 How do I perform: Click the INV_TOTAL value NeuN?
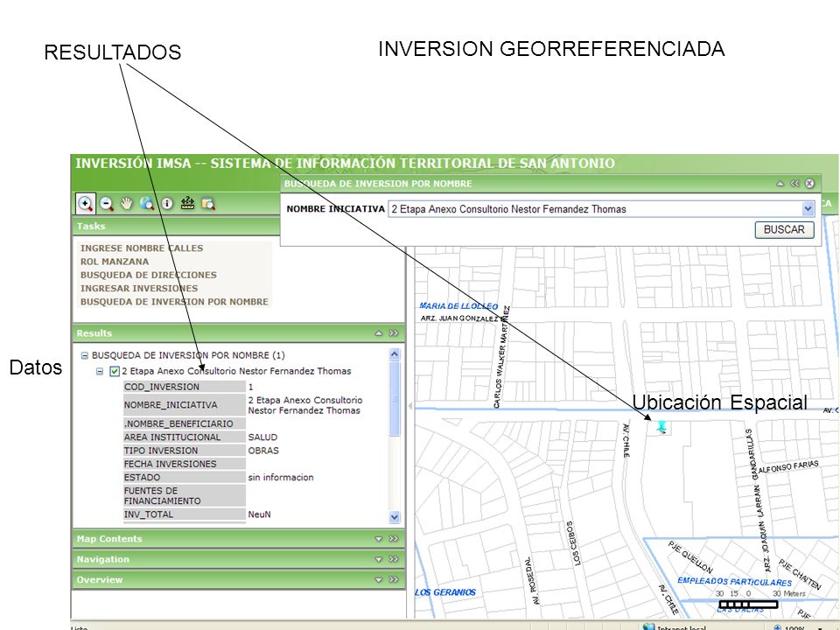coord(259,514)
